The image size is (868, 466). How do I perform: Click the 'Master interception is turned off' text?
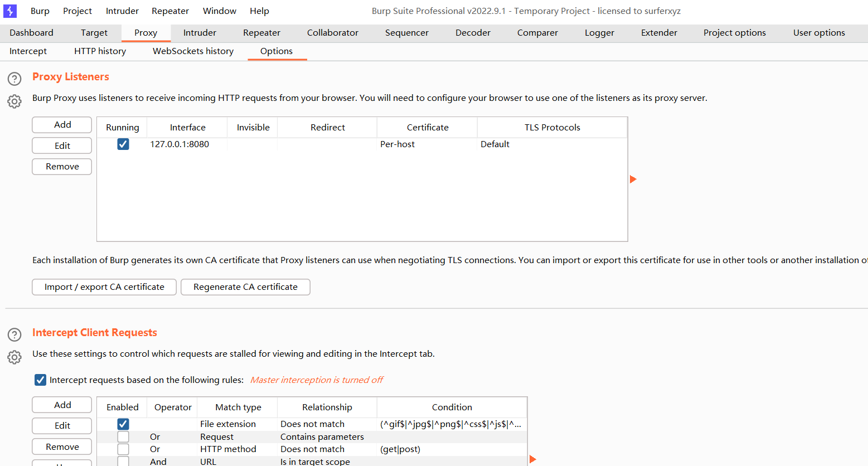click(x=317, y=380)
